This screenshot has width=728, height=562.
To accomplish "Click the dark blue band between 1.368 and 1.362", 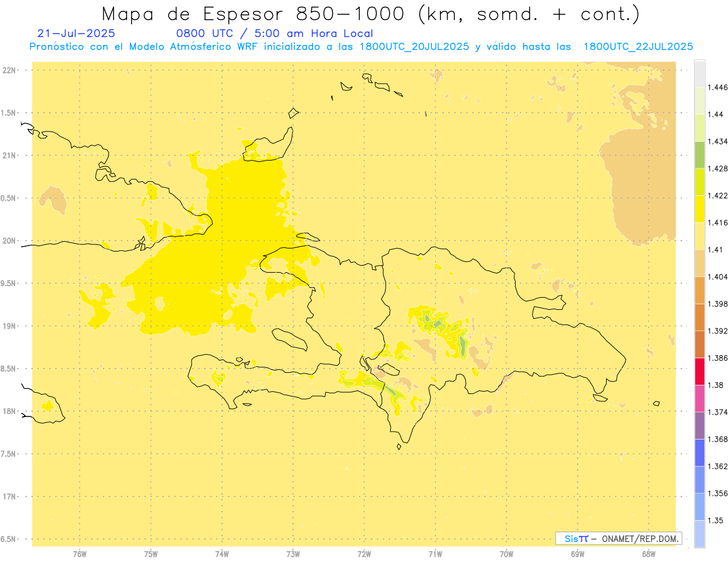I will (699, 453).
